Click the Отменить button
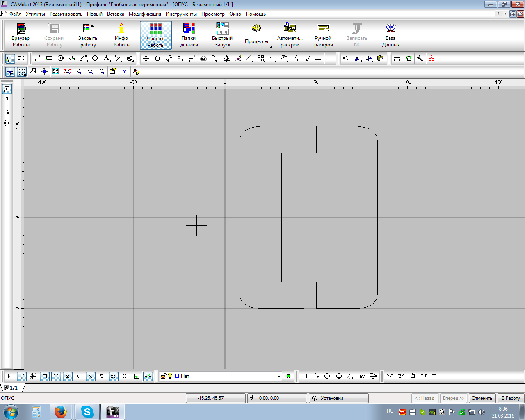The width and height of the screenshot is (525, 420). click(x=482, y=398)
